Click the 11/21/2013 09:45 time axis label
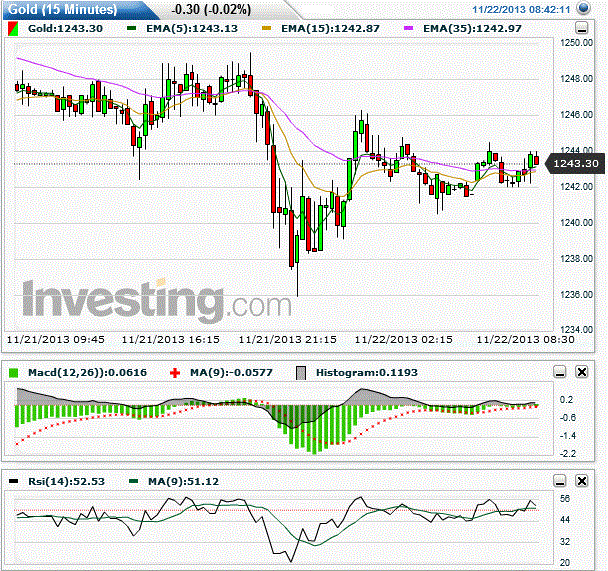The height and width of the screenshot is (571, 608). [56, 340]
